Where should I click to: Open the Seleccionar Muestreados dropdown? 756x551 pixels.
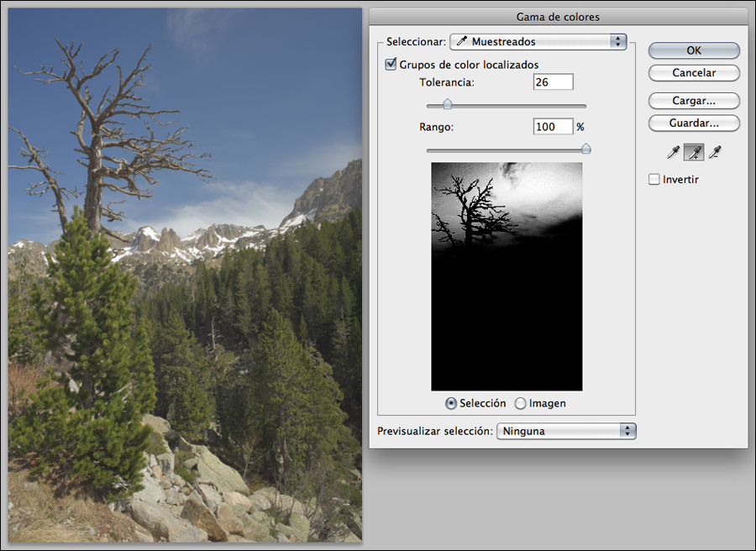(539, 41)
